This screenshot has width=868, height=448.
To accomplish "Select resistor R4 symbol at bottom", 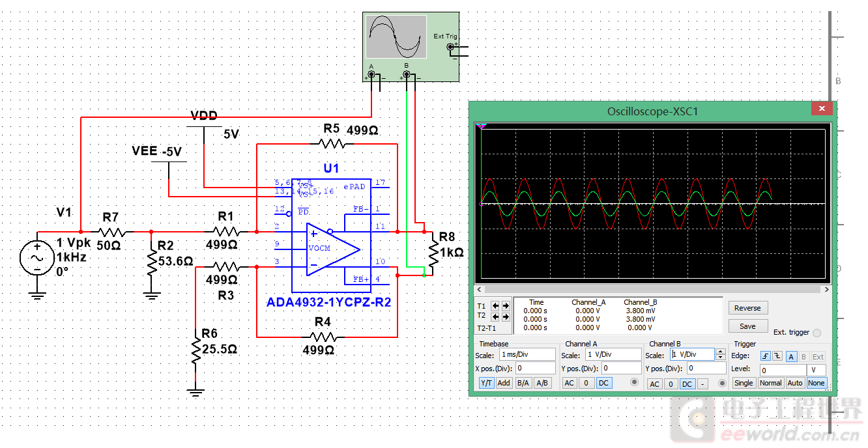I will coord(323,337).
